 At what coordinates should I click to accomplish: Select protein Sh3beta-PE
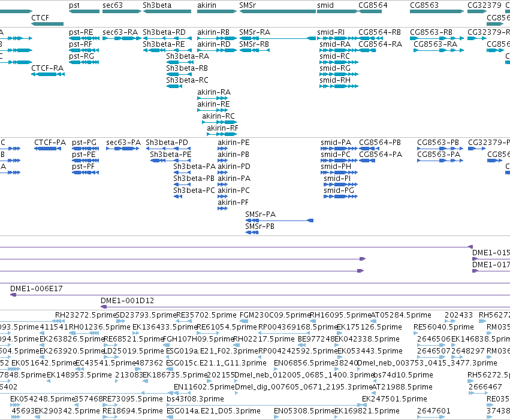tap(170, 161)
